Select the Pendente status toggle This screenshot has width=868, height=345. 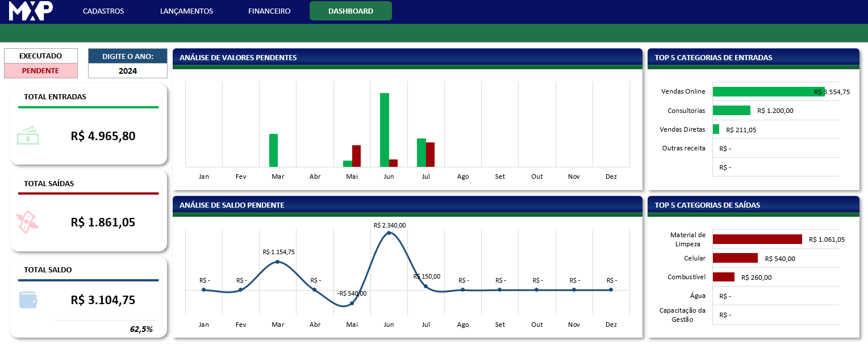pyautogui.click(x=40, y=71)
